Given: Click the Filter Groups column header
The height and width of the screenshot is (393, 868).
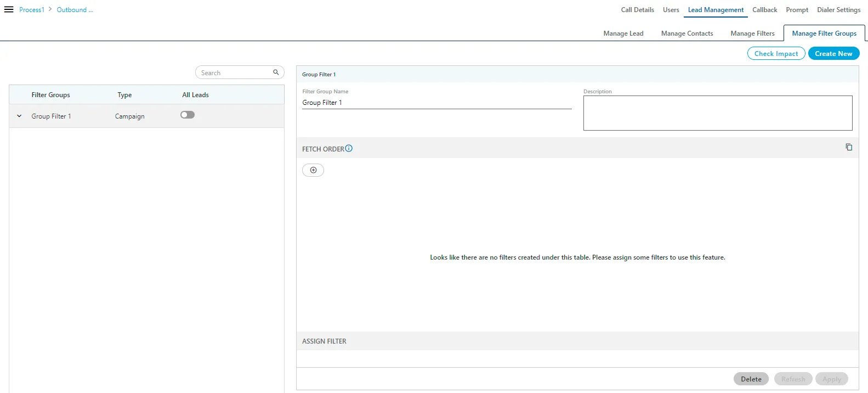Looking at the screenshot, I should click(x=50, y=95).
